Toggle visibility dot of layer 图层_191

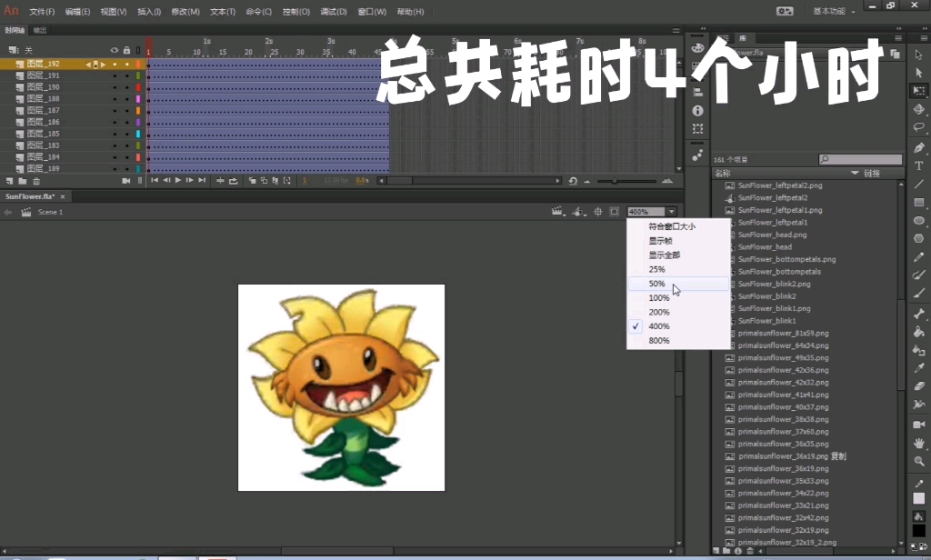115,75
